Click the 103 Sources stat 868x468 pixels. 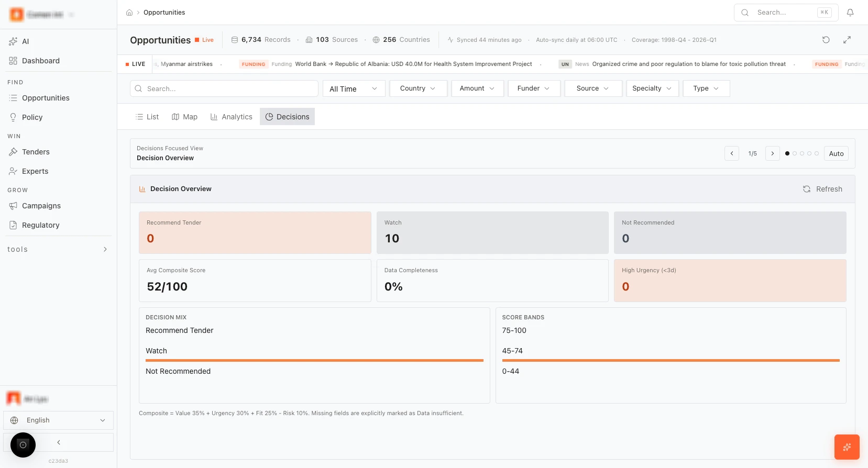332,40
